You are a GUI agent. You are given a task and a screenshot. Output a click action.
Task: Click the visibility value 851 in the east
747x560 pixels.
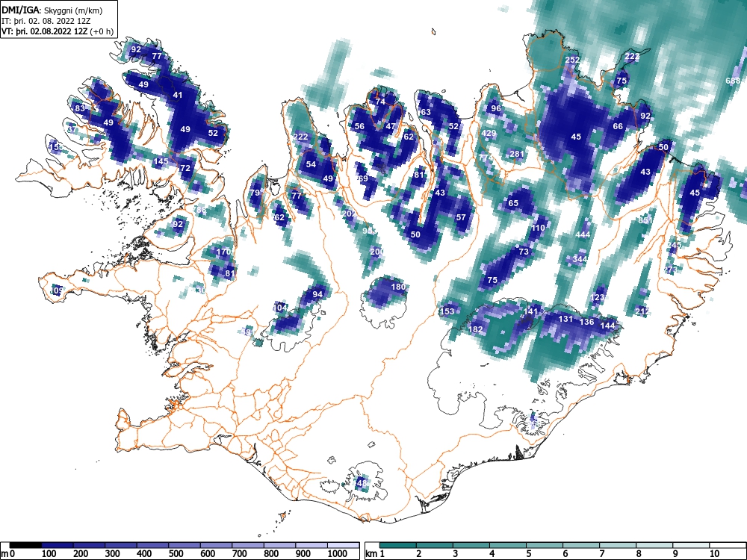[x=645, y=220]
